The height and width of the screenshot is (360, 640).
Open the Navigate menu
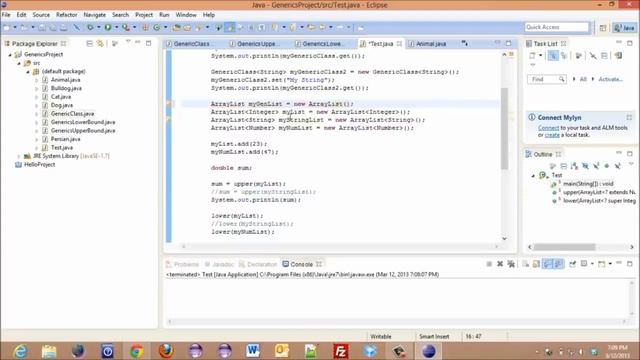click(94, 15)
